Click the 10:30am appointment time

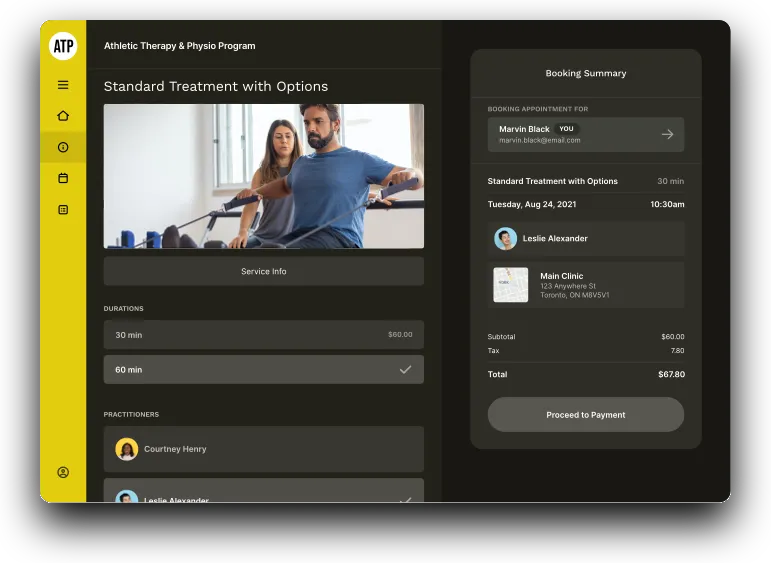click(x=667, y=204)
